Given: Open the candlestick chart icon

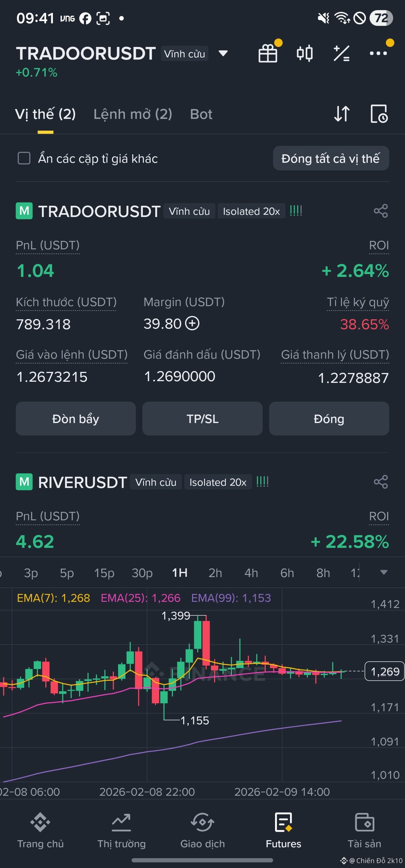Looking at the screenshot, I should [305, 53].
